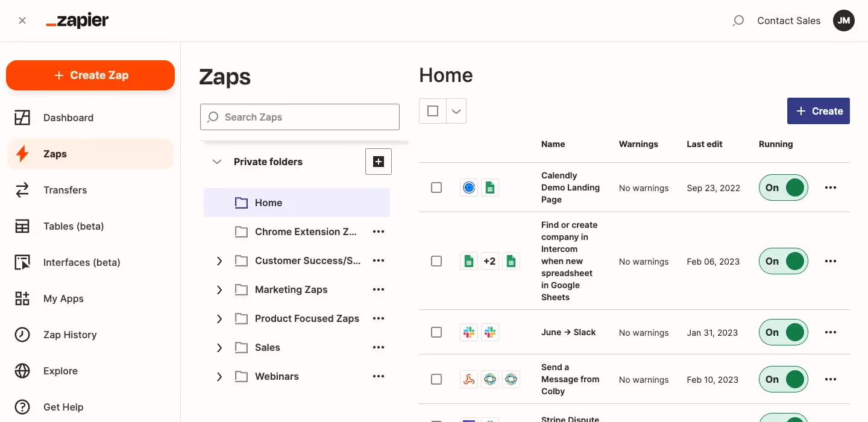Image resolution: width=868 pixels, height=422 pixels.
Task: Expand the Marketing Zaps folder
Action: pyautogui.click(x=219, y=289)
